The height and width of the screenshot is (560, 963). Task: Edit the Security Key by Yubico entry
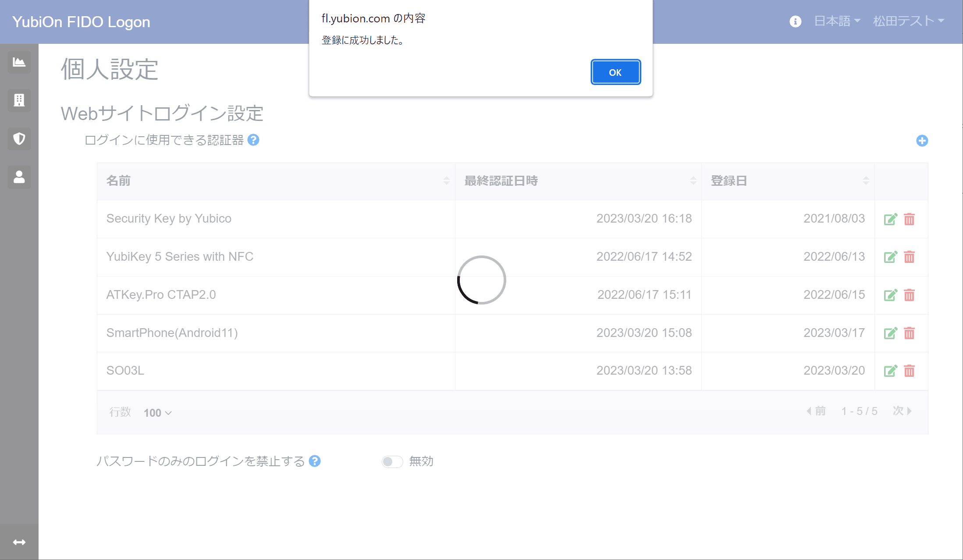(891, 219)
